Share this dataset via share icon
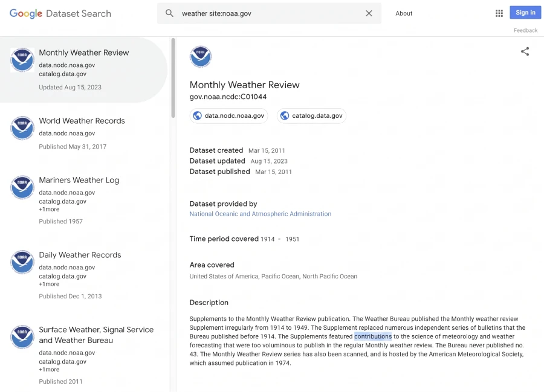The height and width of the screenshot is (392, 544). (x=525, y=51)
